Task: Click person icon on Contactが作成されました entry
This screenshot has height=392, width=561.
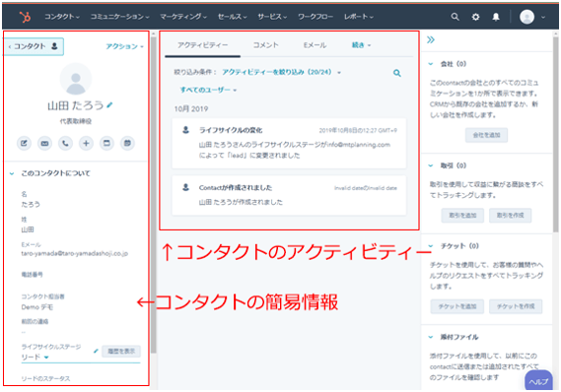Action: [x=185, y=187]
